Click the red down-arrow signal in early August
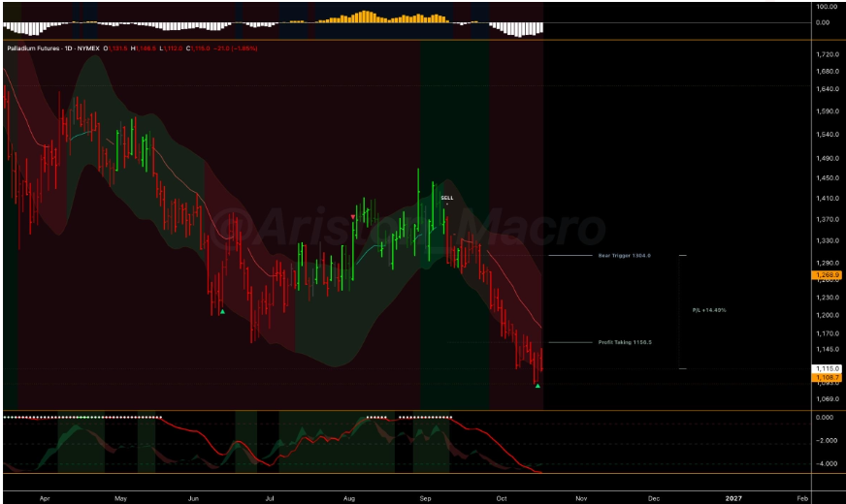Image resolution: width=846 pixels, height=504 pixels. 353,217
